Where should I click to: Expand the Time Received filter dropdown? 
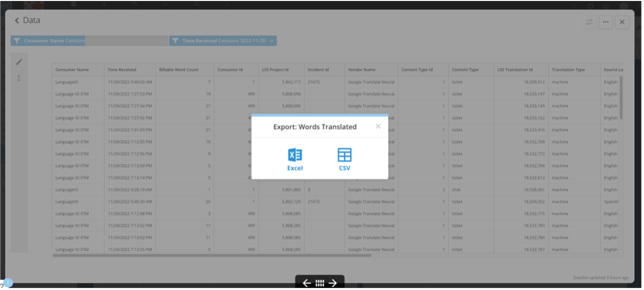272,41
